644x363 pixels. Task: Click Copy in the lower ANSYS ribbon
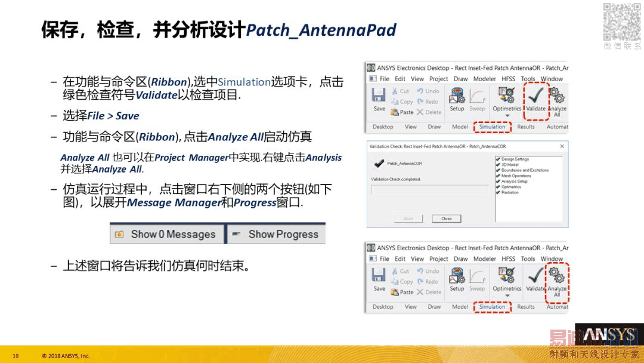402,282
